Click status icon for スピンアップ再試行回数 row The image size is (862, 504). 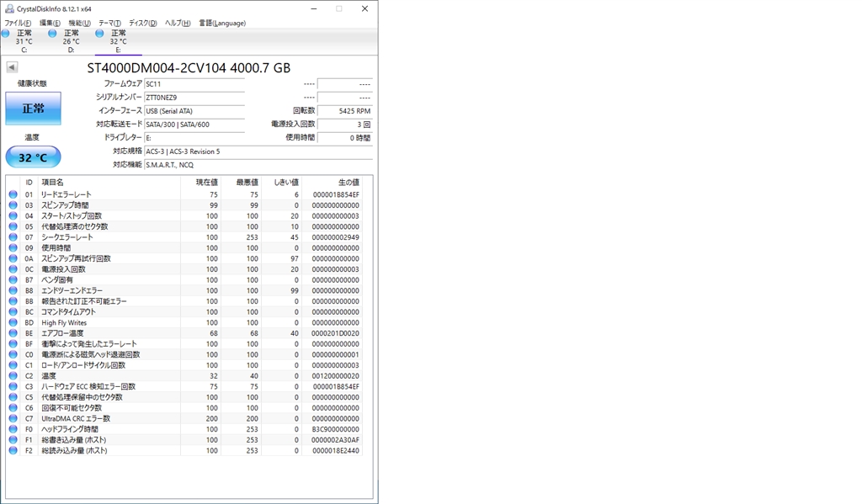13,258
